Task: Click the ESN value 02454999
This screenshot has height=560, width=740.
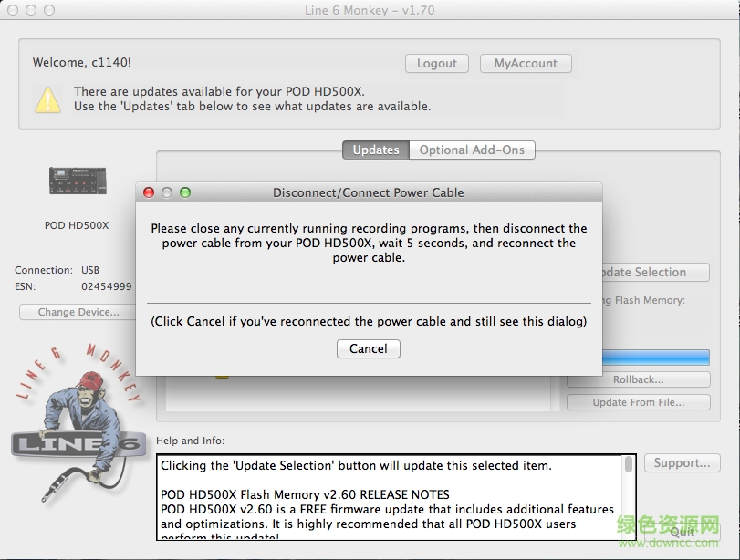Action: click(x=106, y=286)
